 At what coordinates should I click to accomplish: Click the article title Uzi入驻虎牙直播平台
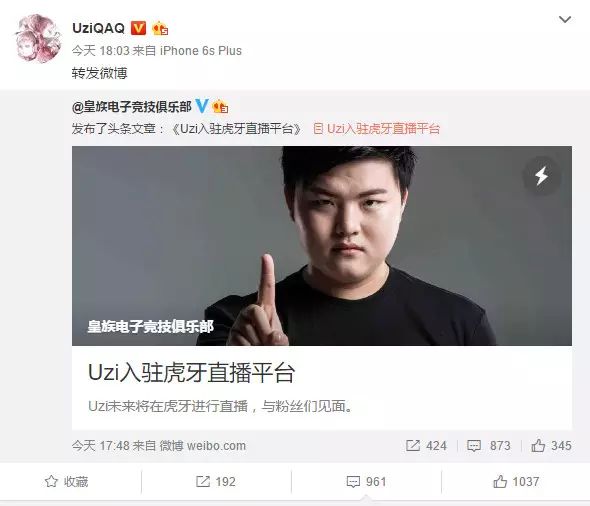pyautogui.click(x=191, y=373)
